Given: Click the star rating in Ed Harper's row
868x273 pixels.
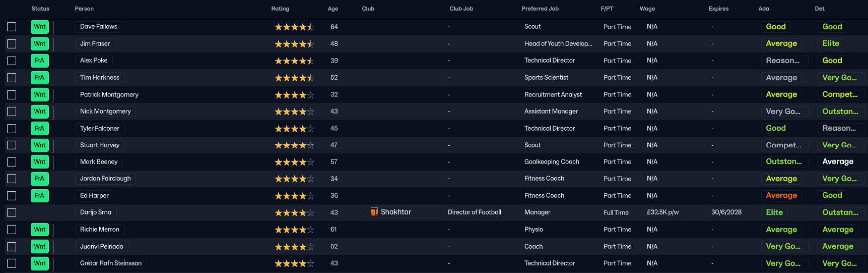Looking at the screenshot, I should (294, 196).
